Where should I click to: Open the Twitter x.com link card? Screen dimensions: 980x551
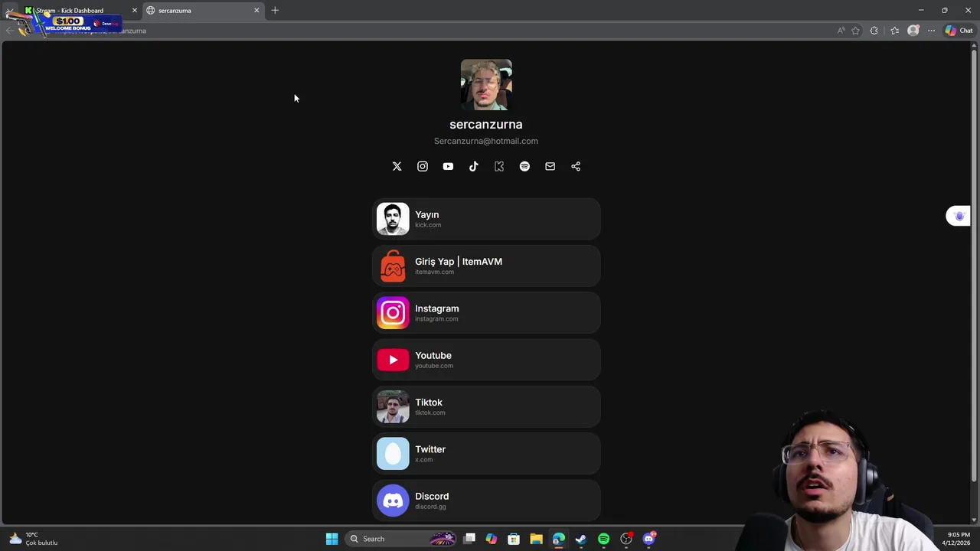point(486,454)
